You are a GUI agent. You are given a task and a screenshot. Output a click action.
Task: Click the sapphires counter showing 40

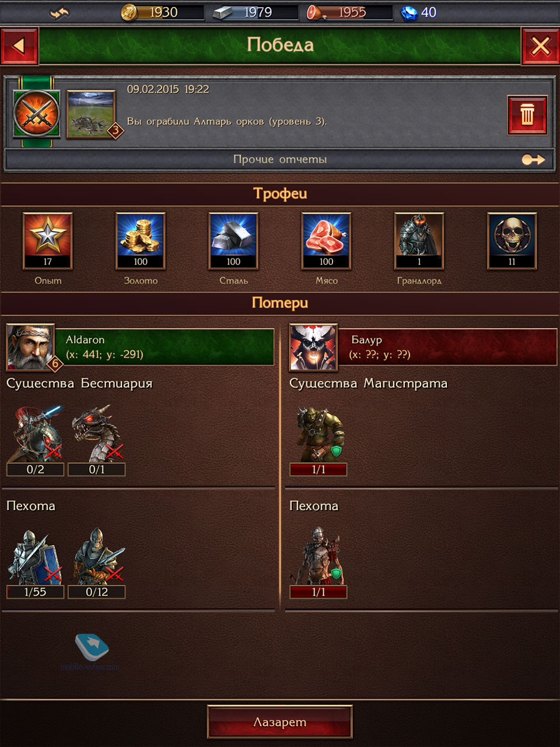pyautogui.click(x=419, y=12)
